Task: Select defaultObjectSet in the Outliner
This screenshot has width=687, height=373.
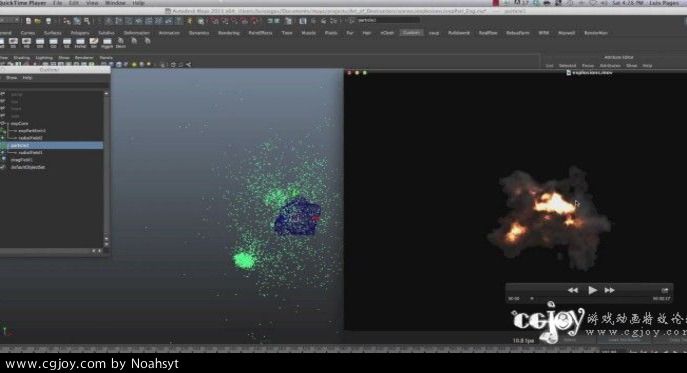Action: 28,167
